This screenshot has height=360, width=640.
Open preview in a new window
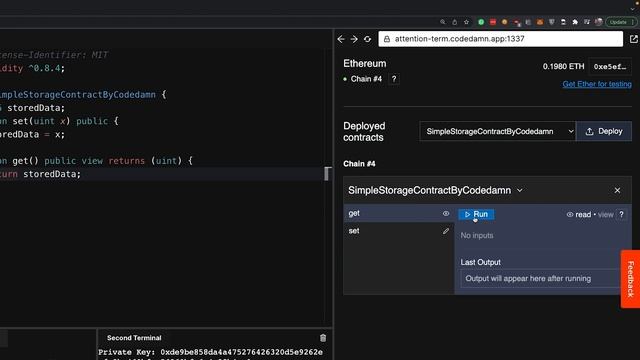pyautogui.click(x=633, y=39)
